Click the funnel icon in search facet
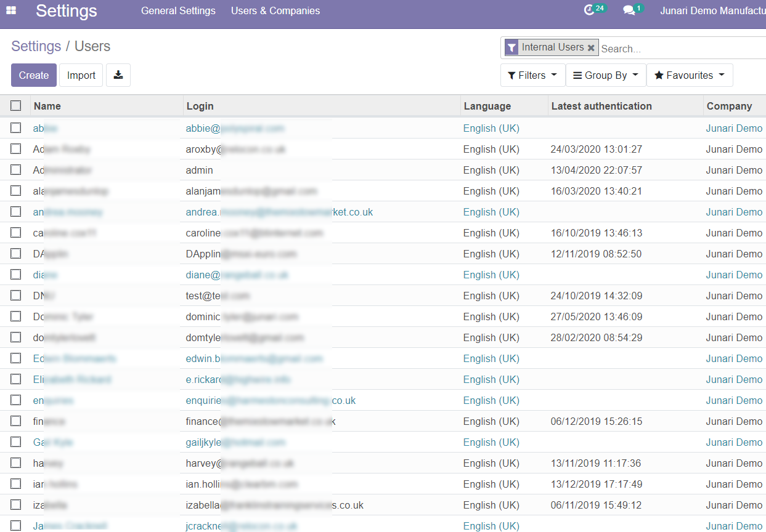The image size is (766, 532). pyautogui.click(x=511, y=47)
